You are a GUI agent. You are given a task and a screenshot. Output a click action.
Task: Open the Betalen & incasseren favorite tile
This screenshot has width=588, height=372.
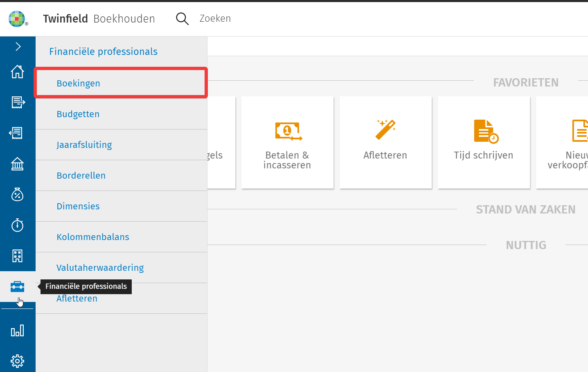click(287, 143)
